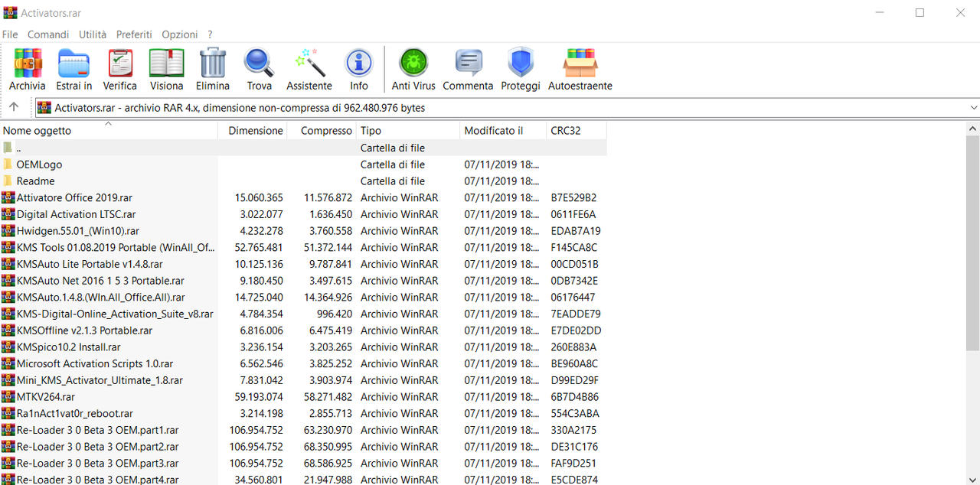Expand the archive path dropdown arrow
The width and height of the screenshot is (980, 485).
coord(973,108)
